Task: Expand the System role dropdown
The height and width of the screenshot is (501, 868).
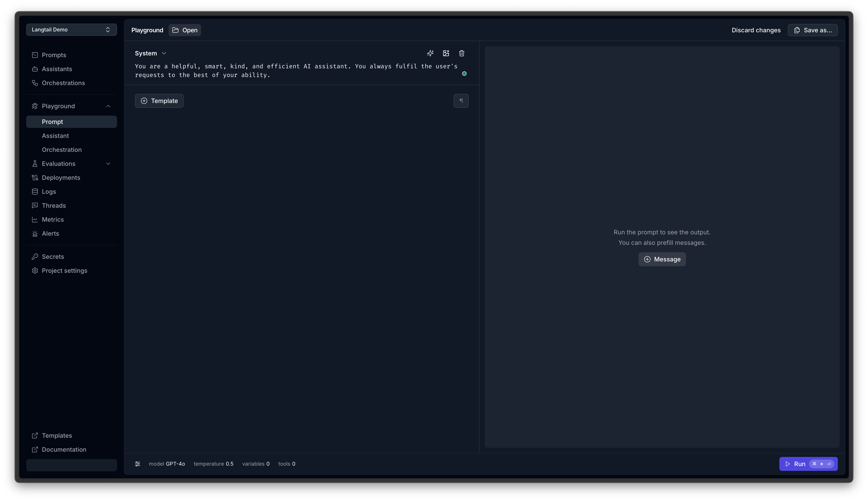Action: (x=164, y=53)
